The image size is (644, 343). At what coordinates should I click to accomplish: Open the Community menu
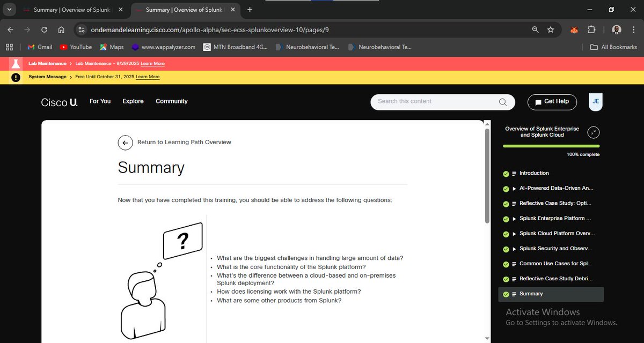172,101
